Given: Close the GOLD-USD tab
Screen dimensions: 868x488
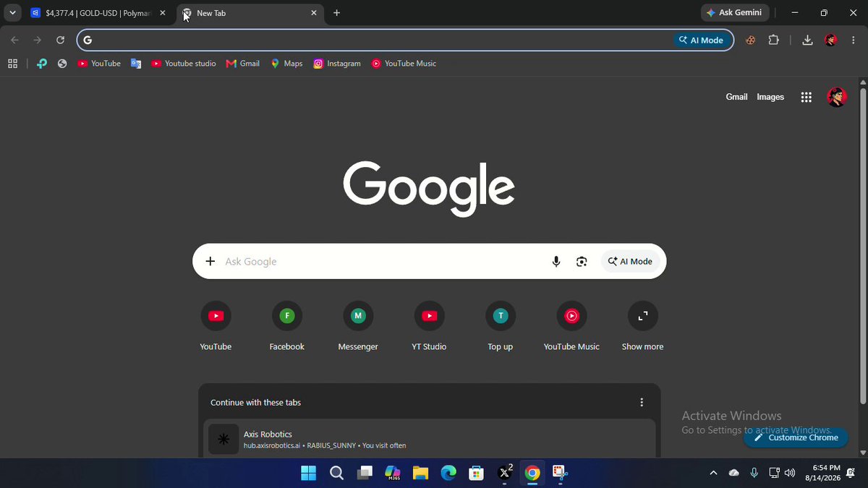Looking at the screenshot, I should (163, 13).
